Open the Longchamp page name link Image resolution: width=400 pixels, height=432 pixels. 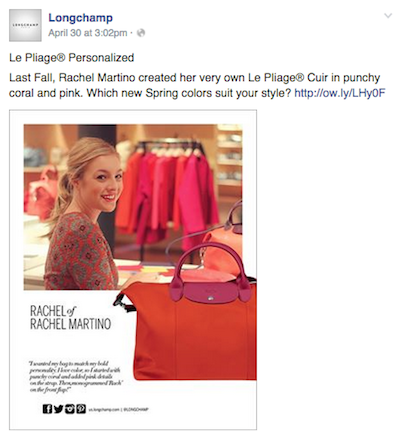[x=80, y=17]
